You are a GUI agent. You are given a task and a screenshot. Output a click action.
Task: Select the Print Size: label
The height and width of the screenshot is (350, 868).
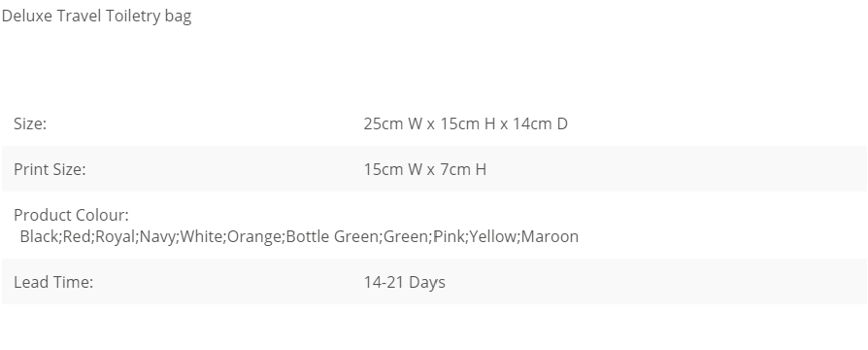coord(50,169)
